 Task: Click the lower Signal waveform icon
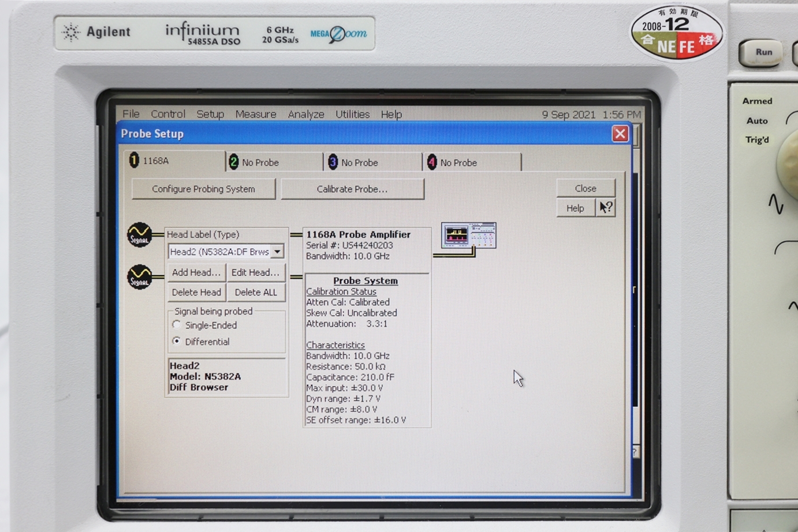140,277
